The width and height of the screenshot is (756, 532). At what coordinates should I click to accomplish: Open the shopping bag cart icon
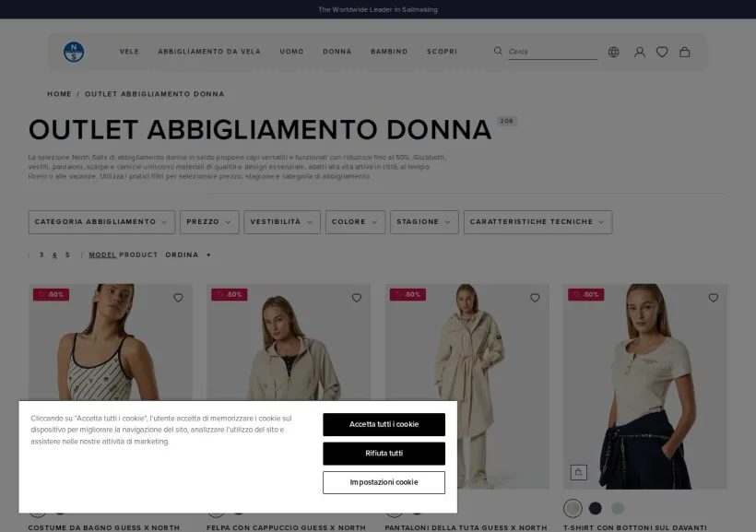pos(685,52)
